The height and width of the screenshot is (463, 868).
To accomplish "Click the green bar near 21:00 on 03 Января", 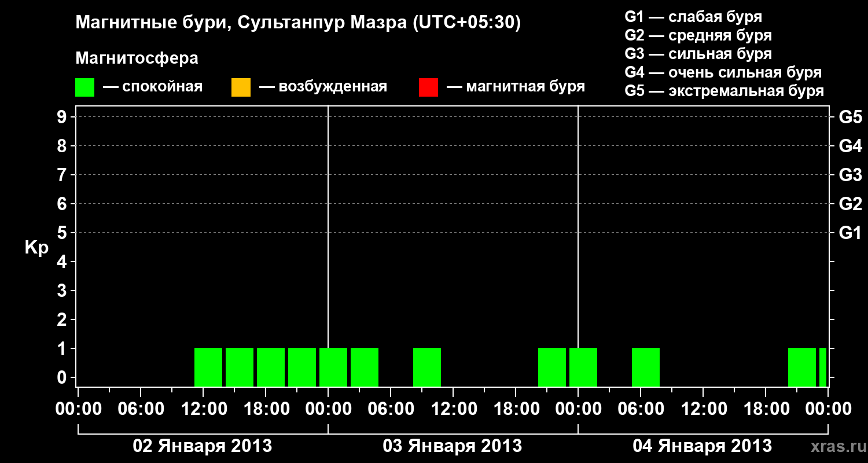I will click(x=552, y=367).
